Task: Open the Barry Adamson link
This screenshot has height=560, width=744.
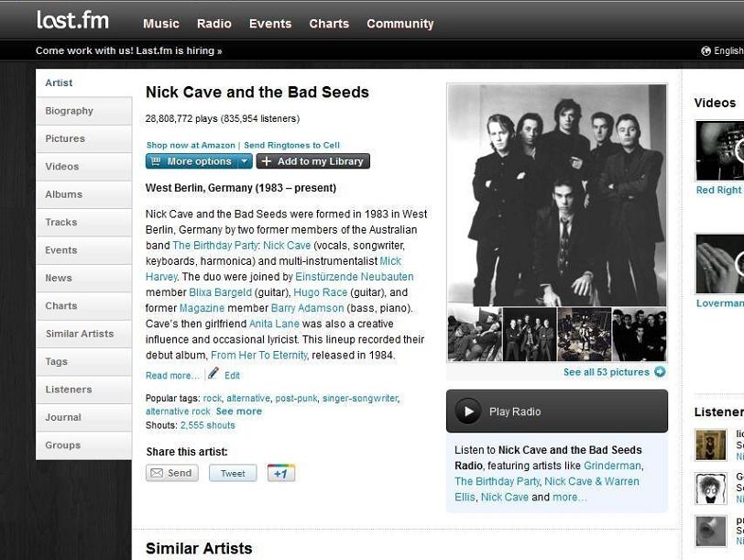Action: coord(308,308)
